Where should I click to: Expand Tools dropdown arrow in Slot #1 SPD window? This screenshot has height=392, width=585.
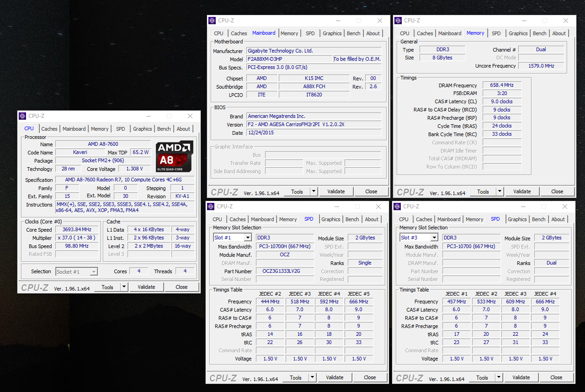[313, 377]
